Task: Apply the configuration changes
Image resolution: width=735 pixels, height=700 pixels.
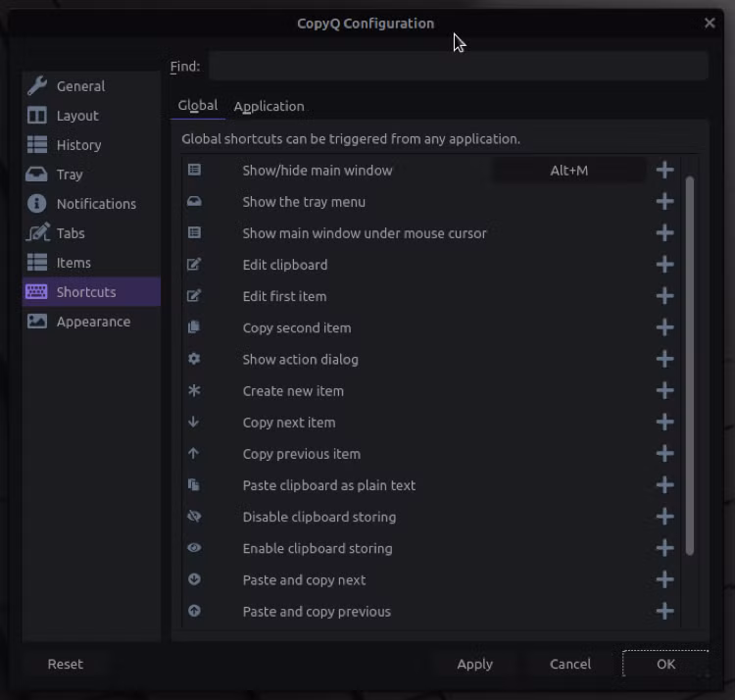Action: point(475,664)
